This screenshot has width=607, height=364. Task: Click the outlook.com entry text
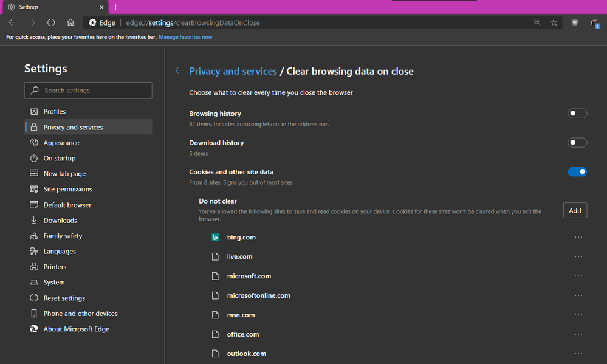[247, 354]
